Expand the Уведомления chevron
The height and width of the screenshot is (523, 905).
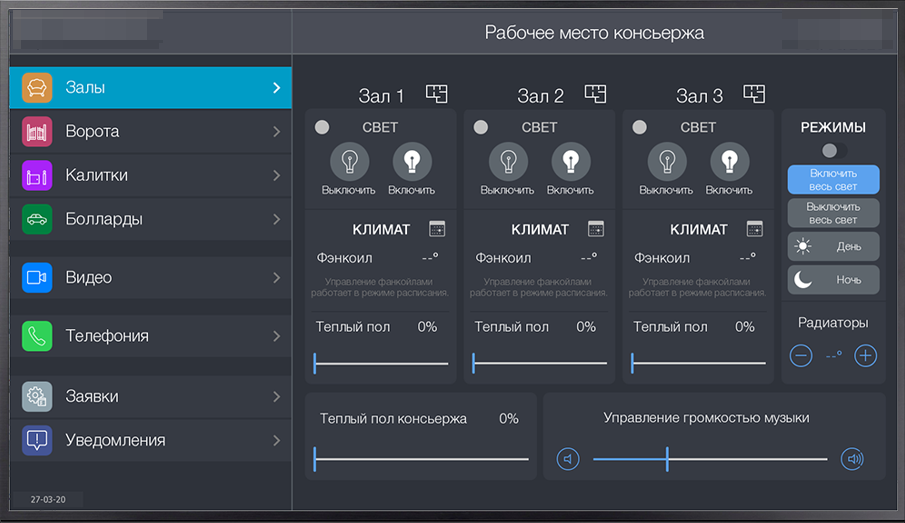pos(276,440)
